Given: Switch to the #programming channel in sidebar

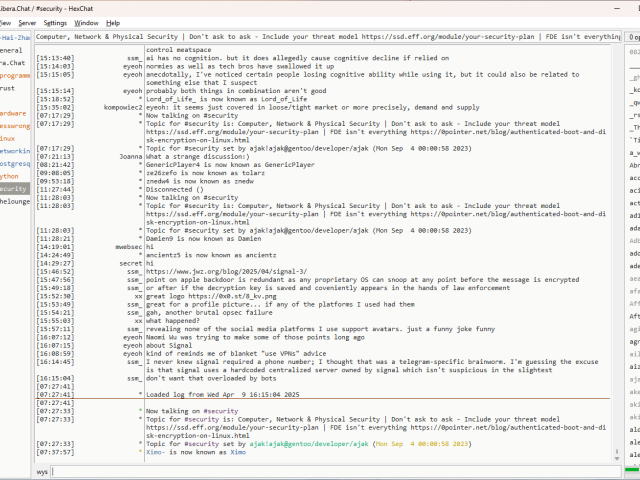Looking at the screenshot, I should [x=15, y=76].
